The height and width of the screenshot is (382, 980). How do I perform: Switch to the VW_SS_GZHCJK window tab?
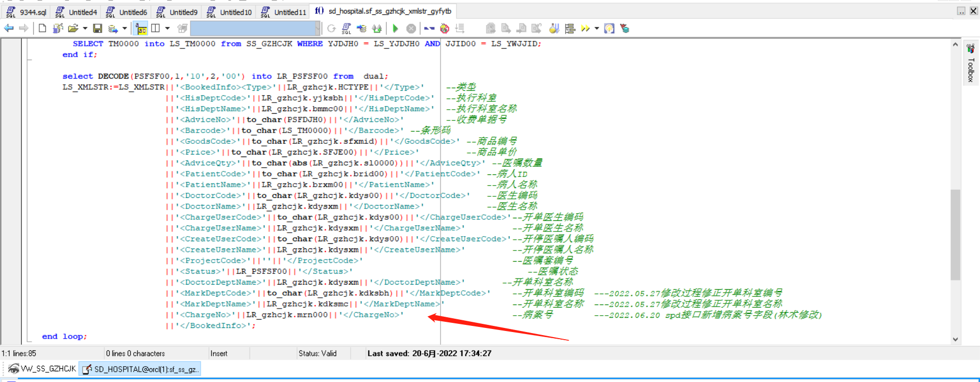[x=42, y=369]
